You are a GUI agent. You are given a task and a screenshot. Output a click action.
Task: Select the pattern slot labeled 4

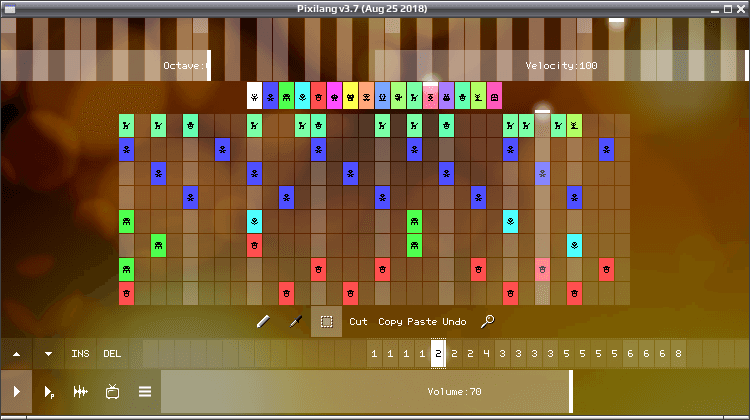tap(486, 354)
